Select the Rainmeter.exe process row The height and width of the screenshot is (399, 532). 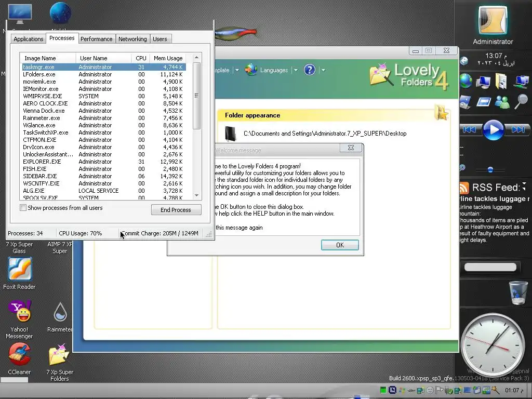[104, 118]
